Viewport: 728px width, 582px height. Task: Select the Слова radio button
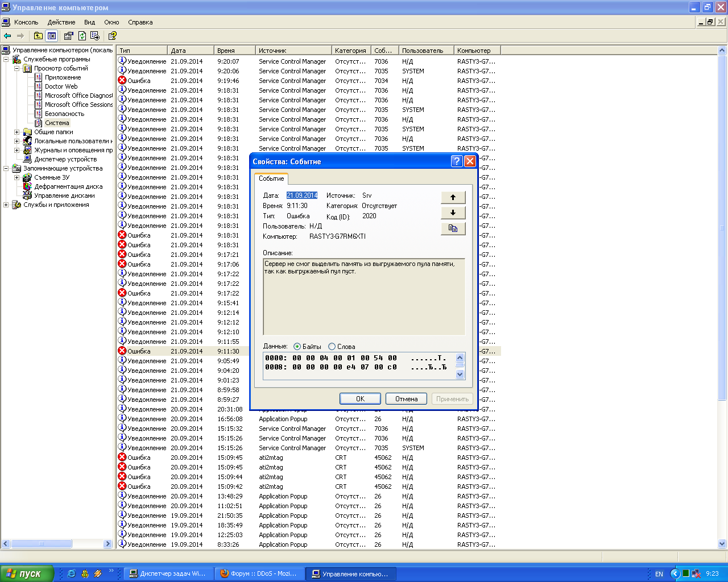(332, 347)
